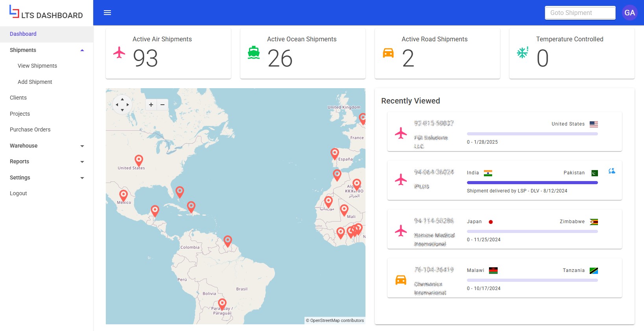Click the map pan direction control
Image resolution: width=644 pixels, height=331 pixels.
[x=122, y=105]
